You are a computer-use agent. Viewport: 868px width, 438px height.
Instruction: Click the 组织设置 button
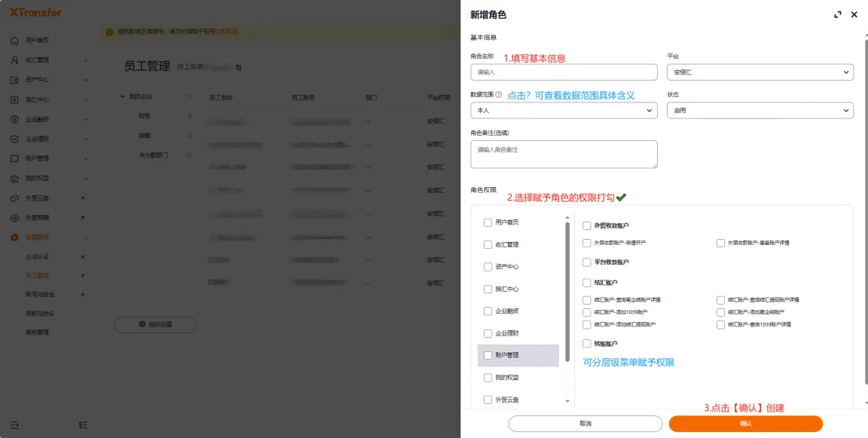(155, 324)
